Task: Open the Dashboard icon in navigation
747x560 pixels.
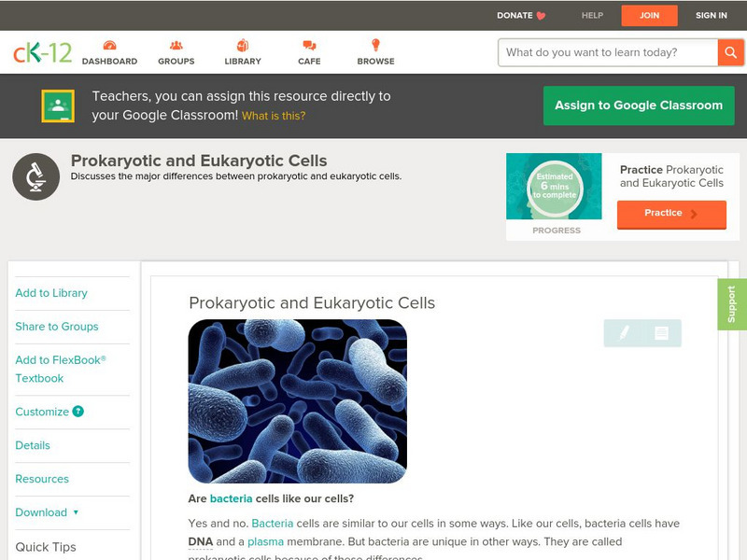Action: pyautogui.click(x=109, y=46)
